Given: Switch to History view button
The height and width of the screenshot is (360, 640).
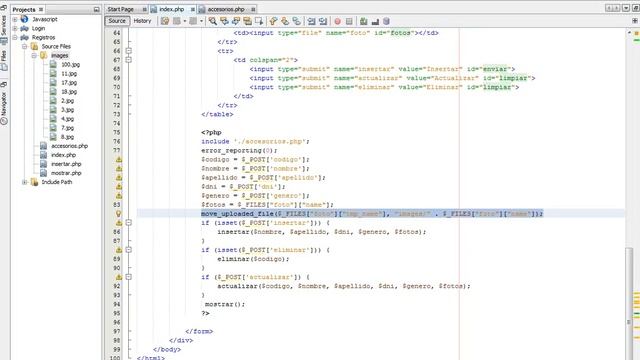Looking at the screenshot, I should 142,21.
